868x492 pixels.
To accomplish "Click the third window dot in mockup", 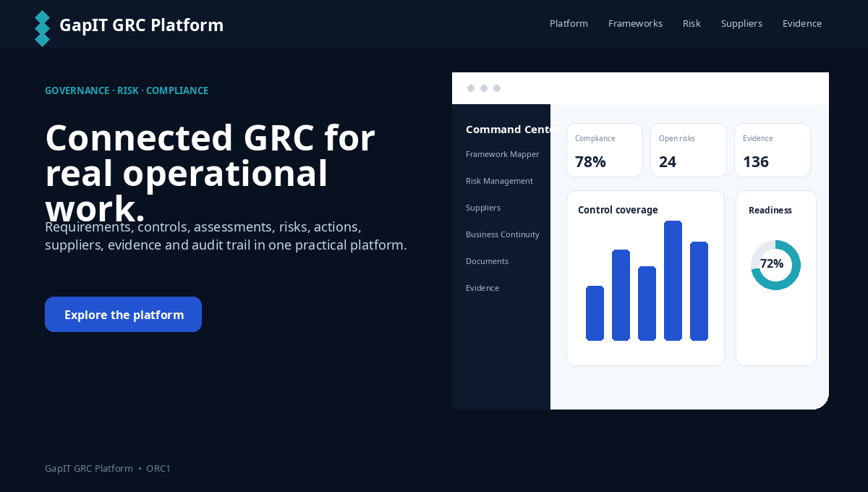I will 497,88.
